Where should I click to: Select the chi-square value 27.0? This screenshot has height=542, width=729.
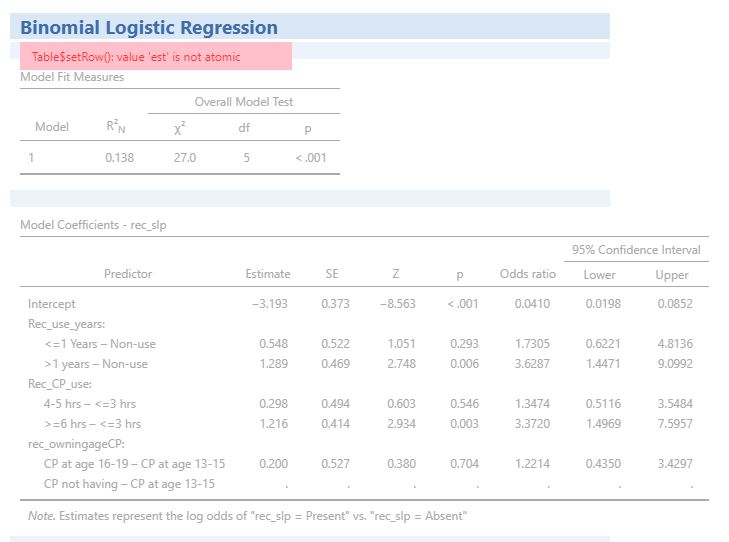[184, 158]
